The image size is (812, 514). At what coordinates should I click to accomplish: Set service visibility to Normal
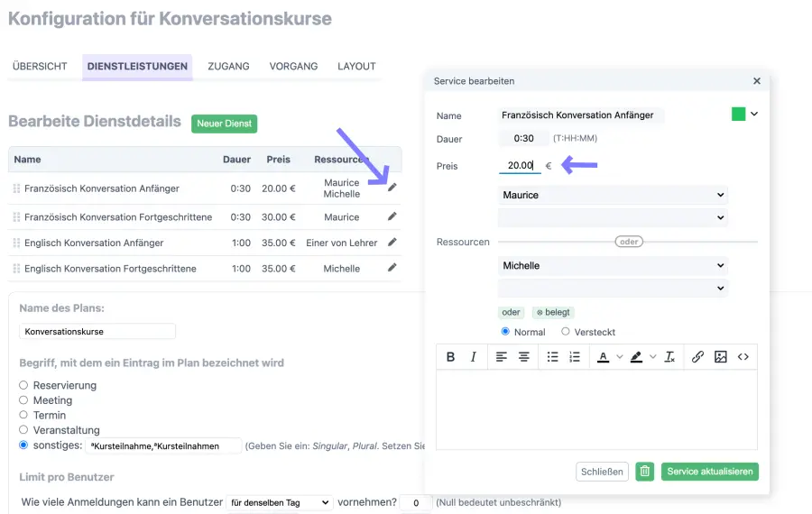point(505,331)
